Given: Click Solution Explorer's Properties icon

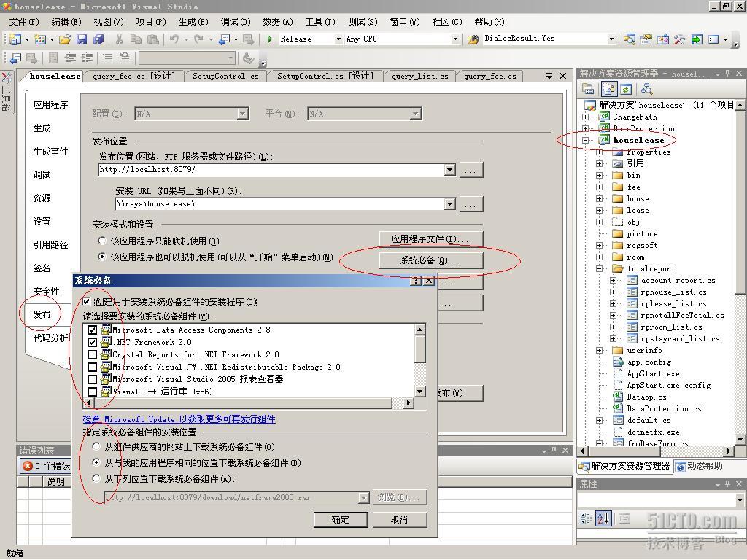Looking at the screenshot, I should (x=588, y=89).
